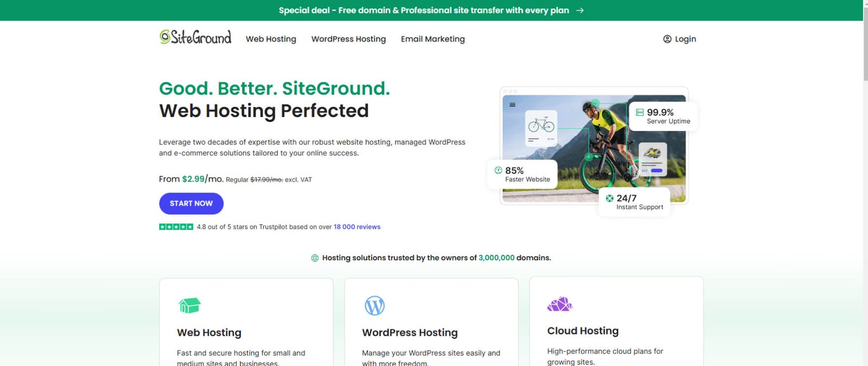Open the Email Marketing menu
Image resolution: width=868 pixels, height=366 pixels.
433,39
